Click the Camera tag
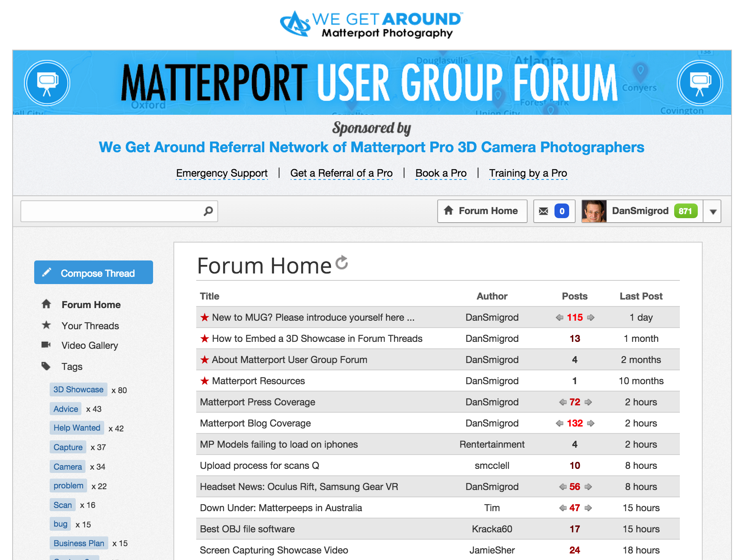Screen dimensions: 745x560 (x=68, y=467)
